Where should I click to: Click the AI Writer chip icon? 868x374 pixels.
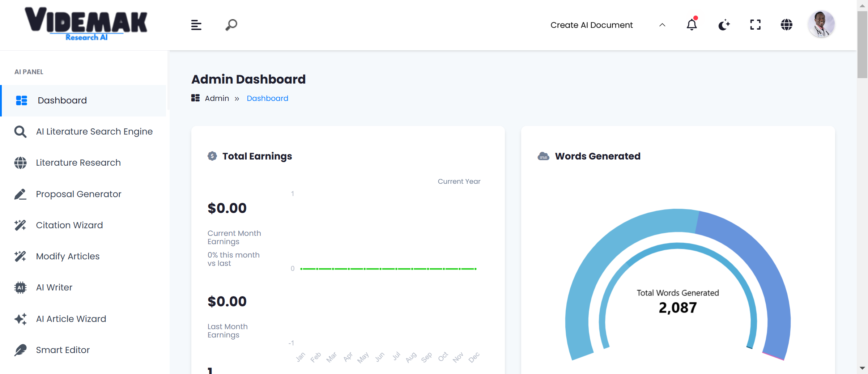pos(20,288)
